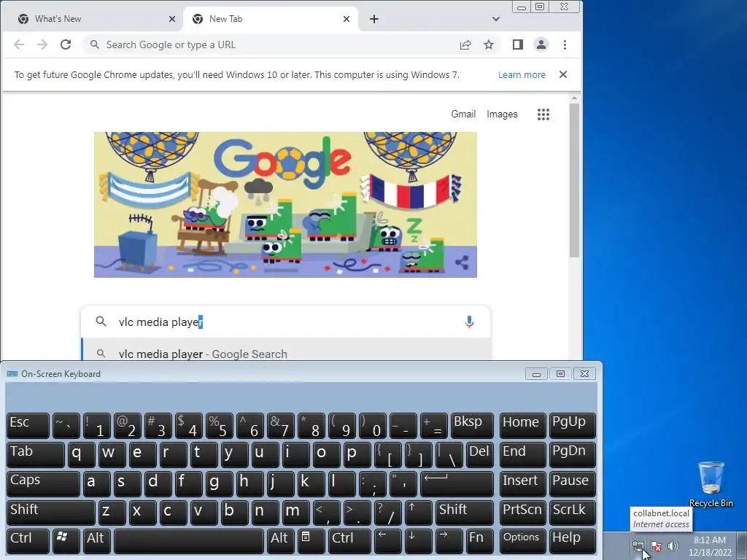Screen dimensions: 747x560
Task: Toggle ScrLk key on On-Screen Keyboard
Action: pos(572,513)
